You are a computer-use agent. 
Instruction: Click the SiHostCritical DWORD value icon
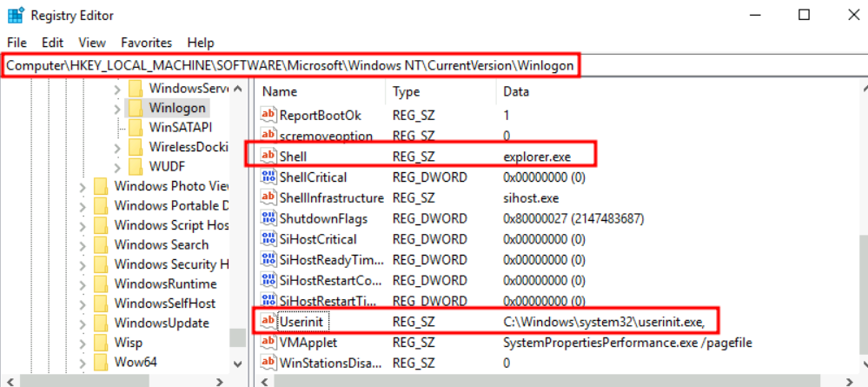(x=268, y=239)
